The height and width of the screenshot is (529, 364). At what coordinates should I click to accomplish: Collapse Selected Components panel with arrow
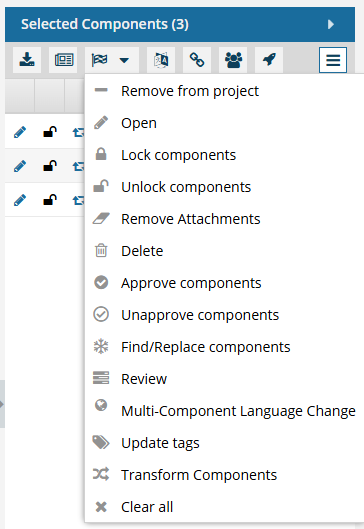[331, 24]
